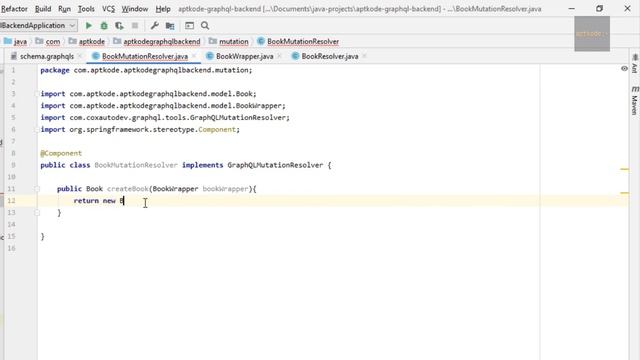This screenshot has height=360, width=640.
Task: Click the BookWrapper import statement
Action: tap(163, 106)
